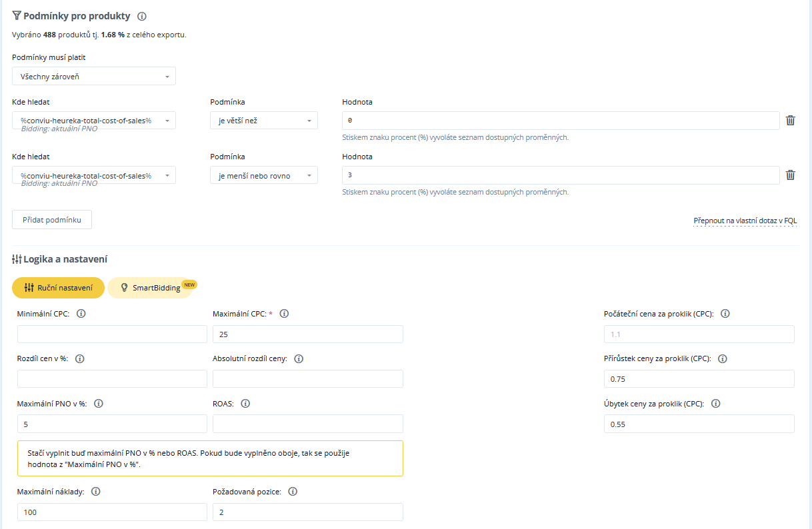Show info for Maximální náklady
Image resolution: width=812 pixels, height=529 pixels.
(x=95, y=492)
